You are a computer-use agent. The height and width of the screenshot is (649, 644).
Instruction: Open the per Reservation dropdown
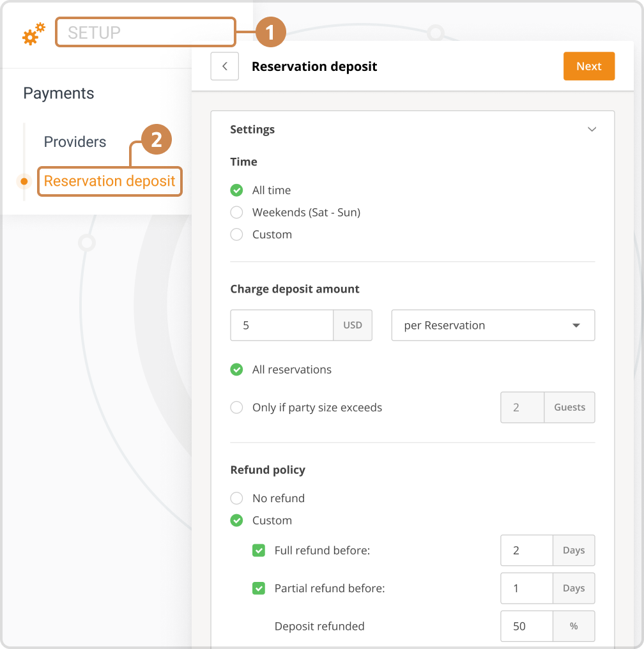tap(493, 325)
